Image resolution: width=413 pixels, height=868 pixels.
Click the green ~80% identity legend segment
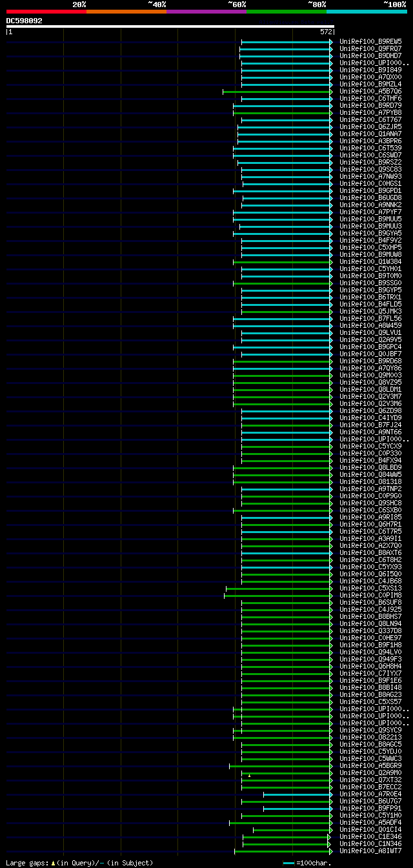287,12
